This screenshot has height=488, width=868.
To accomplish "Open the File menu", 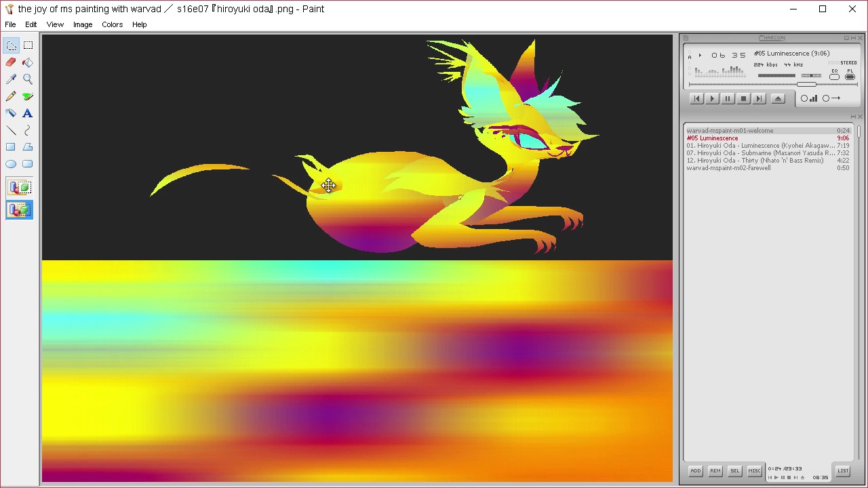I will [x=10, y=24].
